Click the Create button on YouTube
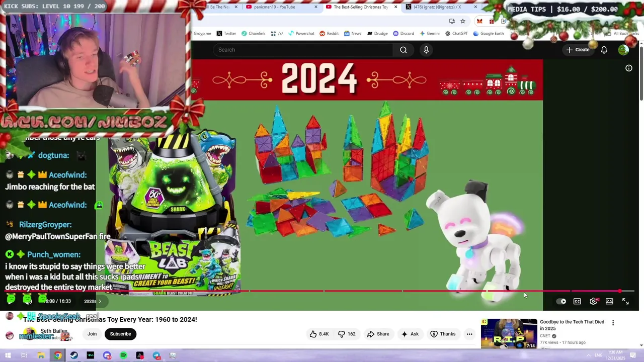Viewport: 644px width, 362px height. (578, 50)
